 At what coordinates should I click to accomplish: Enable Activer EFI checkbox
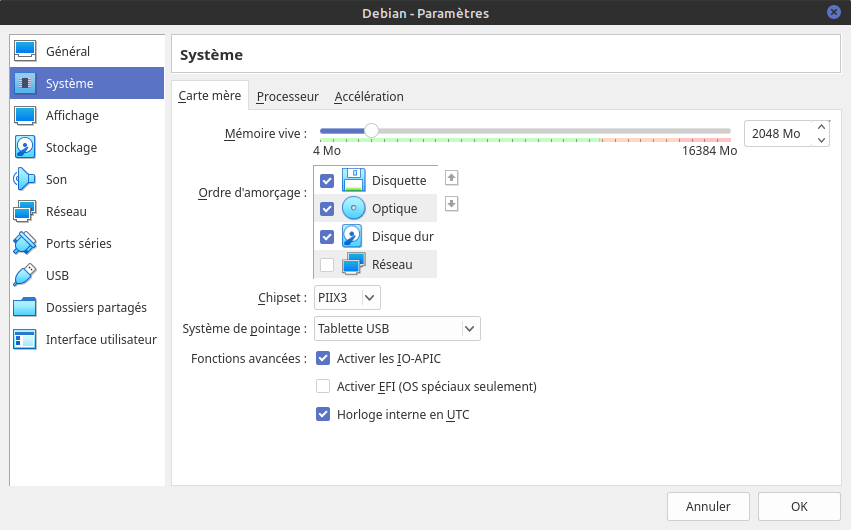click(x=323, y=386)
